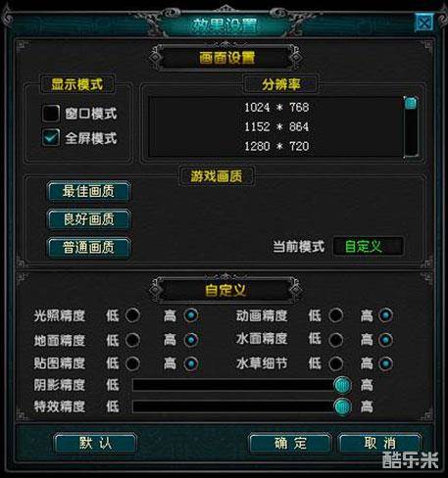Screen dimensions: 448x478
Task: Choose 1152 * 864 resolution
Action: pyautogui.click(x=276, y=126)
